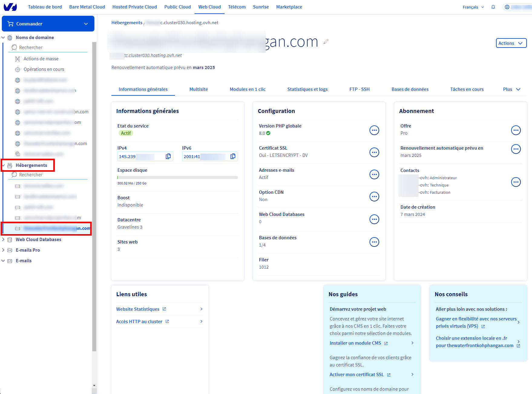Image resolution: width=532 pixels, height=394 pixels.
Task: Open the Adresses e-mails options menu
Action: coord(374,174)
